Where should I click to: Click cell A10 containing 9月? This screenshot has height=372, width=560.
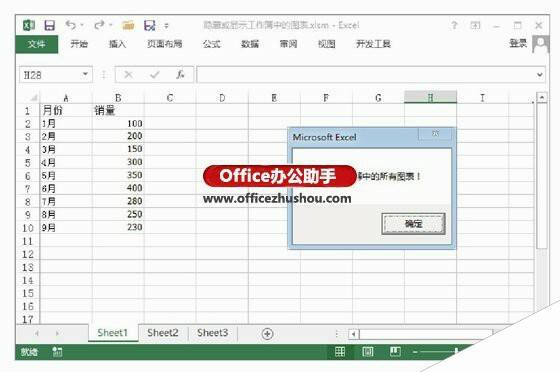(66, 228)
